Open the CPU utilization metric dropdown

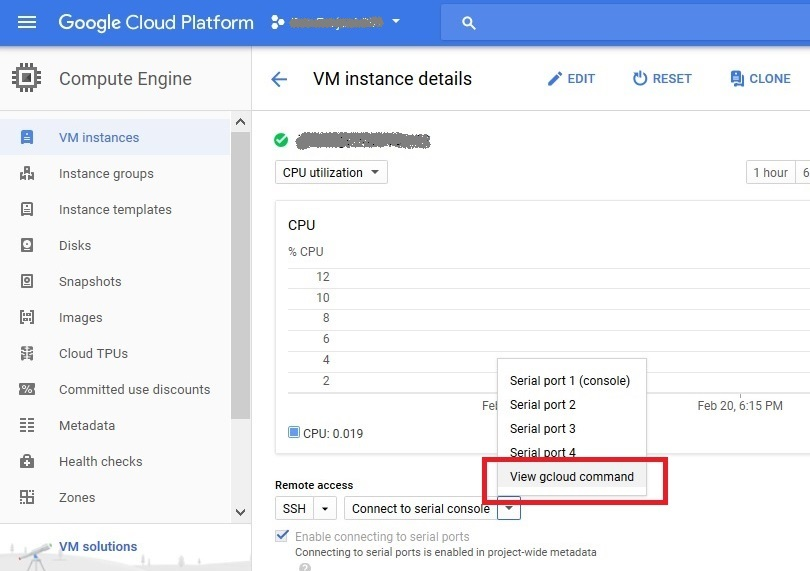(331, 173)
